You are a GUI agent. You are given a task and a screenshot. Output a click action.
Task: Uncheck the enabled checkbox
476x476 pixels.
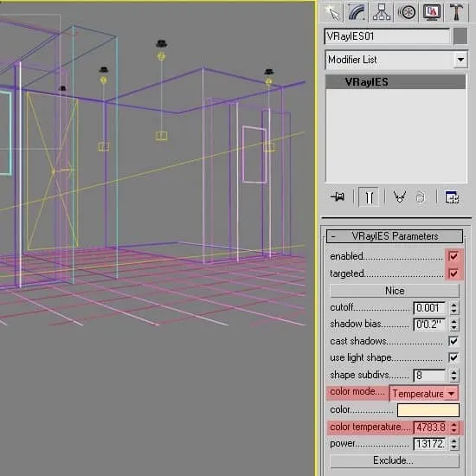pos(453,256)
